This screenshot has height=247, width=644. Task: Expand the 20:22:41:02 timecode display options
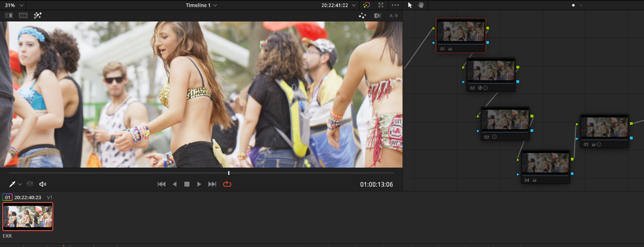coord(354,5)
